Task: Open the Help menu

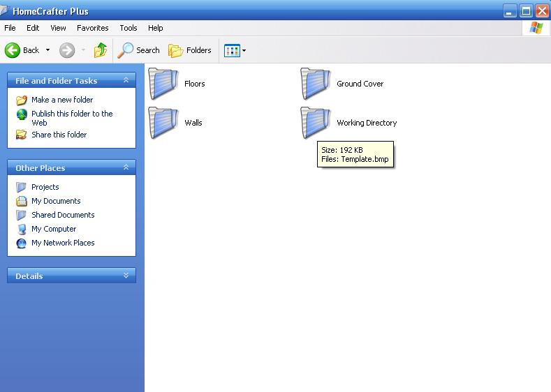Action: [155, 28]
